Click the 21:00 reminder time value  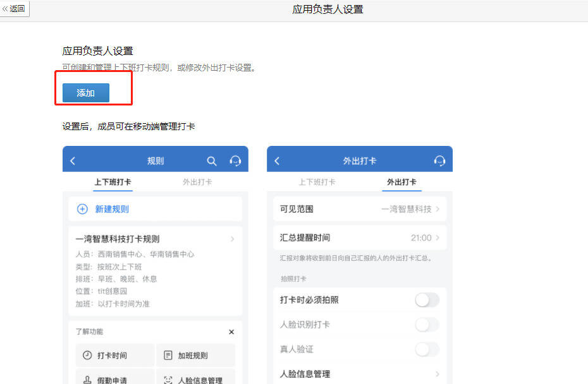pos(421,238)
